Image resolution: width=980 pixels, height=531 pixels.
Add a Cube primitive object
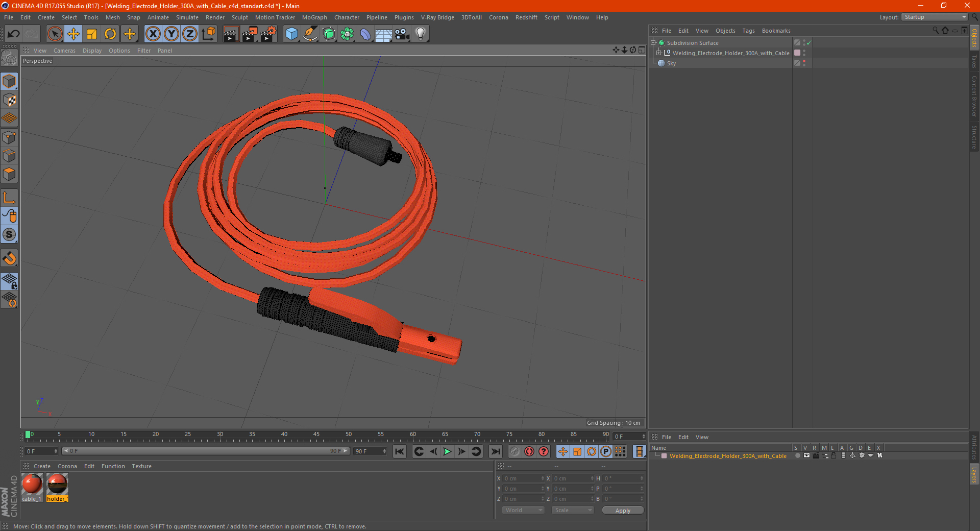[291, 34]
